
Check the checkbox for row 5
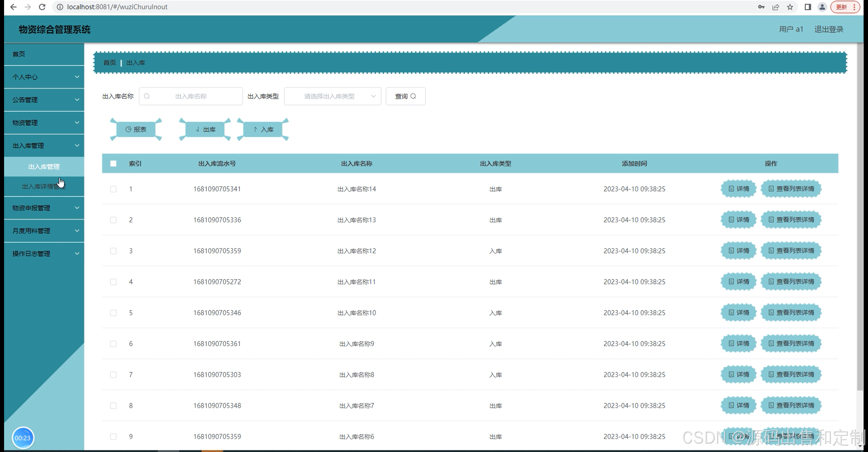[113, 313]
